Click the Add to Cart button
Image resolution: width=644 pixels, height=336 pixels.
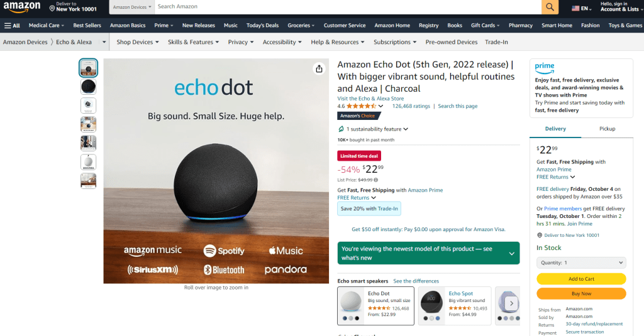pos(581,279)
